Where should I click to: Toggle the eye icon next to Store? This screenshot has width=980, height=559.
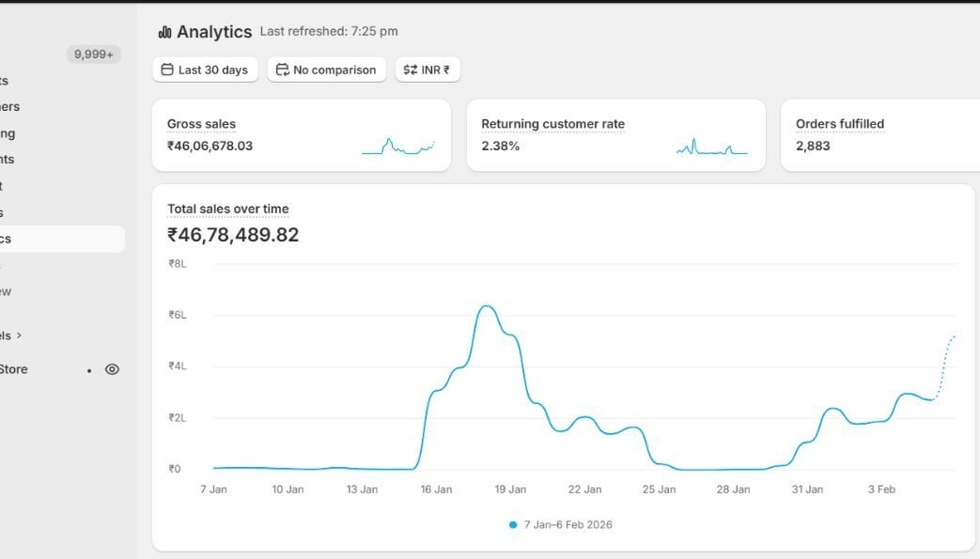(x=112, y=369)
